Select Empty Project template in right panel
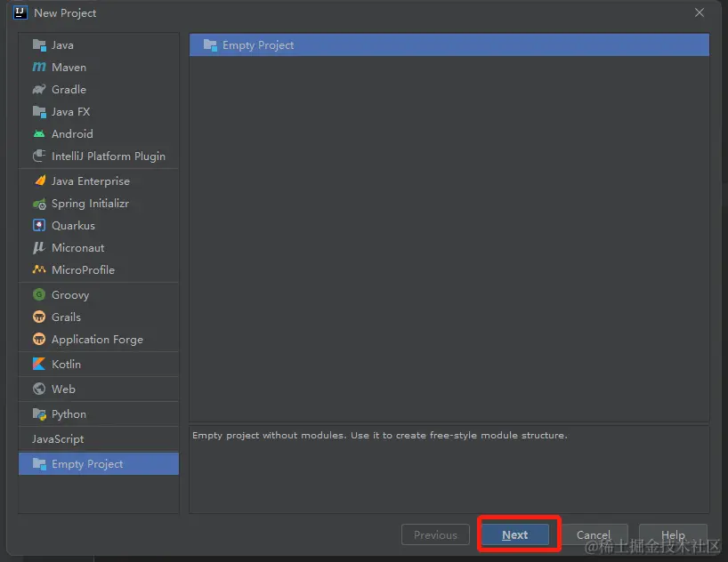Image resolution: width=728 pixels, height=562 pixels. coord(449,45)
